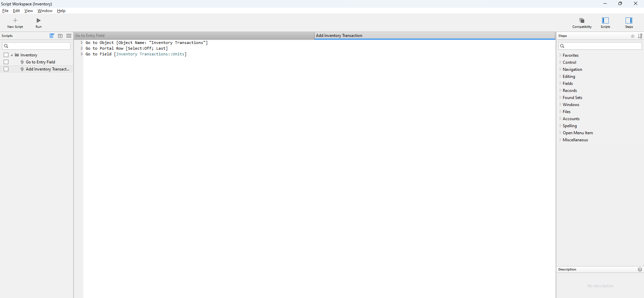Viewport: 644px width, 298px height.
Task: Minimize the Script Workspace window
Action: tap(605, 4)
